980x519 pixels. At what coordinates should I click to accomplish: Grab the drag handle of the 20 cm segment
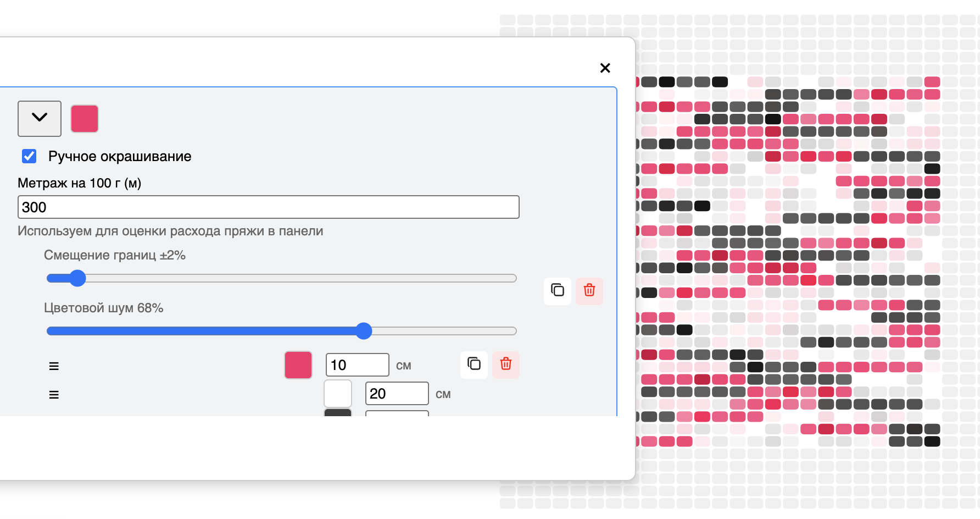click(x=54, y=395)
